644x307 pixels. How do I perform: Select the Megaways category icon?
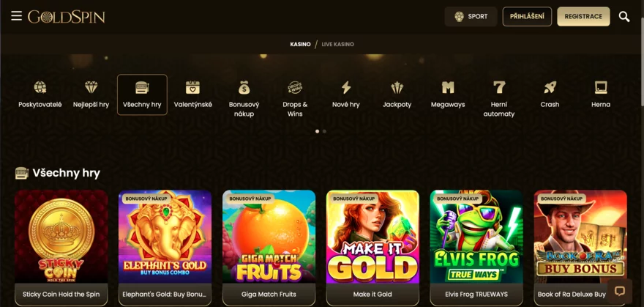[x=448, y=87]
